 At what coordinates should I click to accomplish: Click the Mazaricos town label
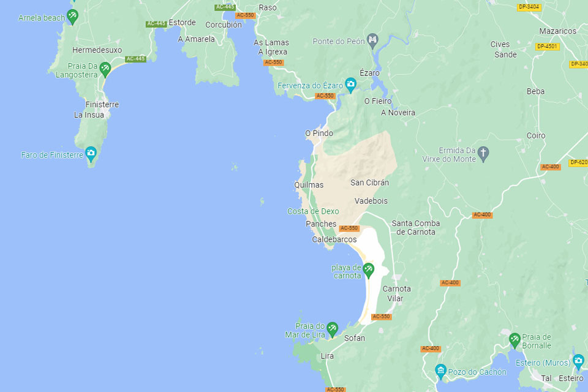pos(557,31)
